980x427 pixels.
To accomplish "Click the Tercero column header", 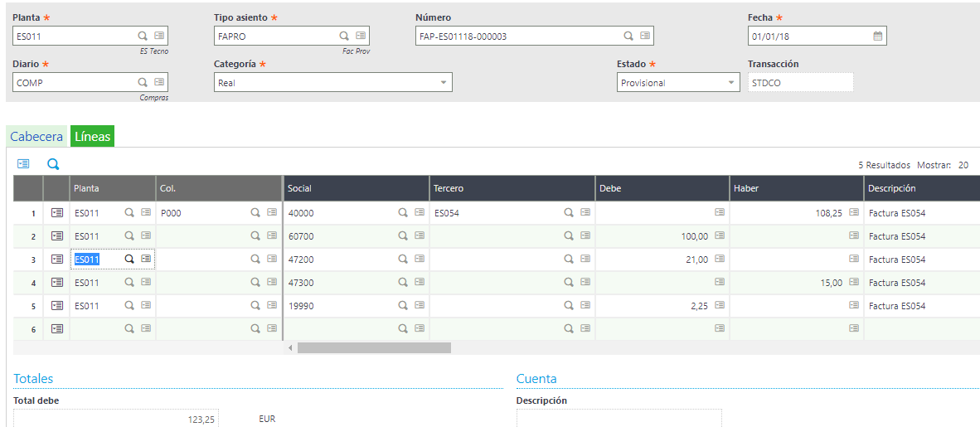I will pos(512,188).
